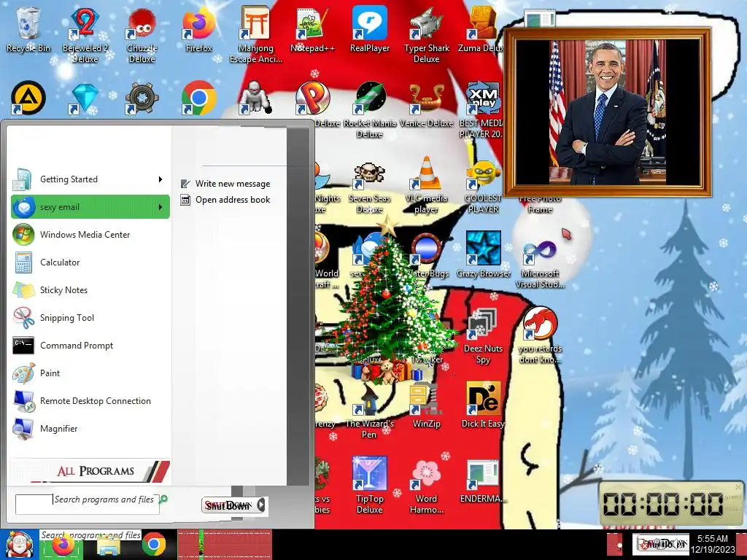Click the Obama photo frame gadget
Image resolution: width=747 pixels, height=560 pixels.
[x=608, y=112]
